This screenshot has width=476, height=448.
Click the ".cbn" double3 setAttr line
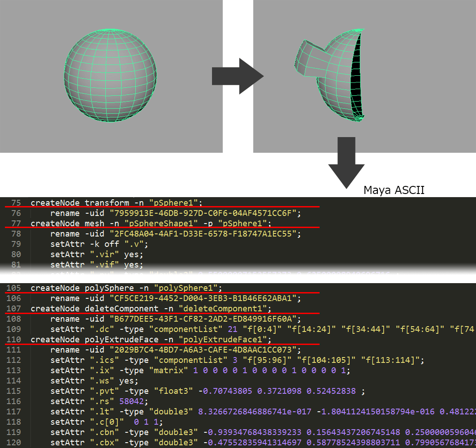coord(263,432)
